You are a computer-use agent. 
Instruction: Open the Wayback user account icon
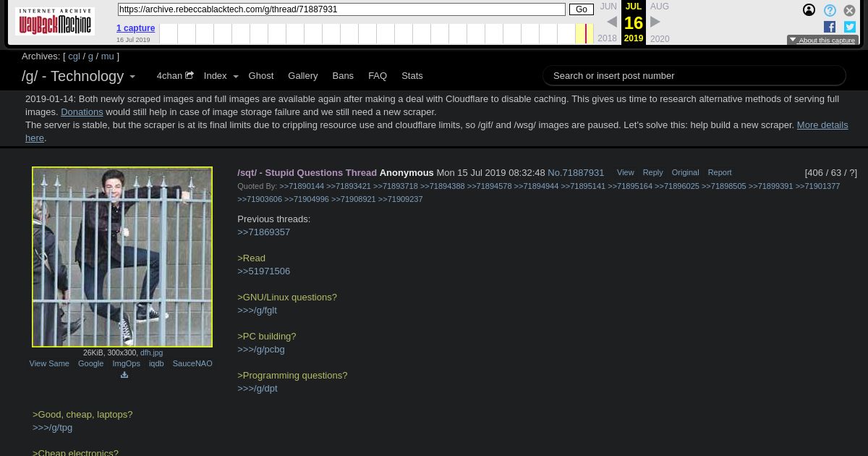coord(809,10)
